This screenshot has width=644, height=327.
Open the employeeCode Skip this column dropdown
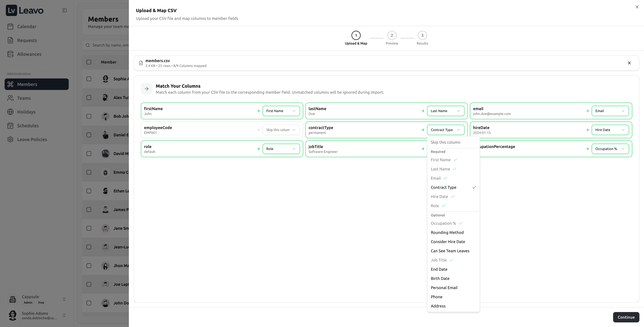click(281, 130)
